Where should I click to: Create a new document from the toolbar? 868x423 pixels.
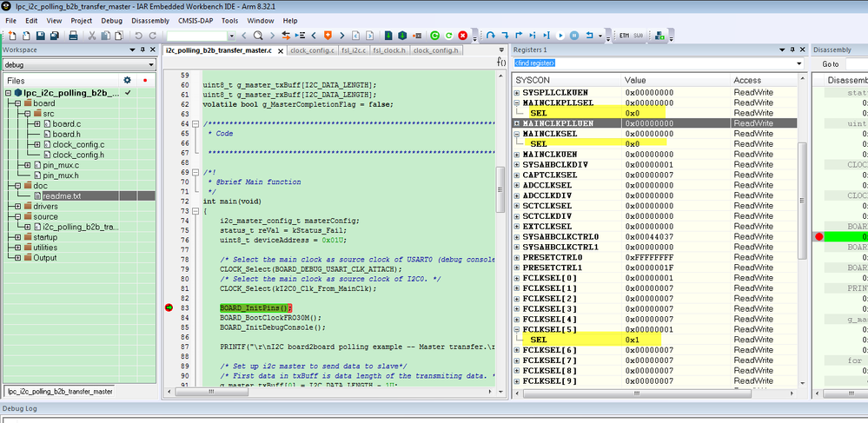click(12, 36)
